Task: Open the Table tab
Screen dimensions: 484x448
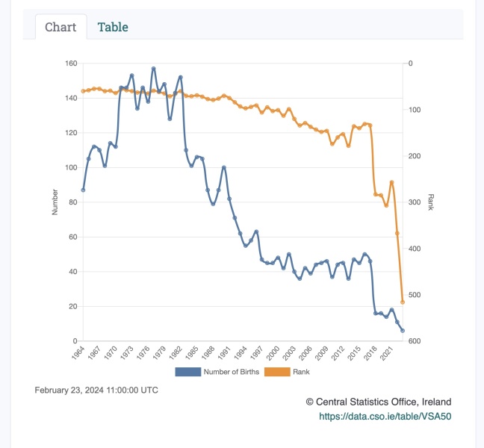Action: pos(113,27)
